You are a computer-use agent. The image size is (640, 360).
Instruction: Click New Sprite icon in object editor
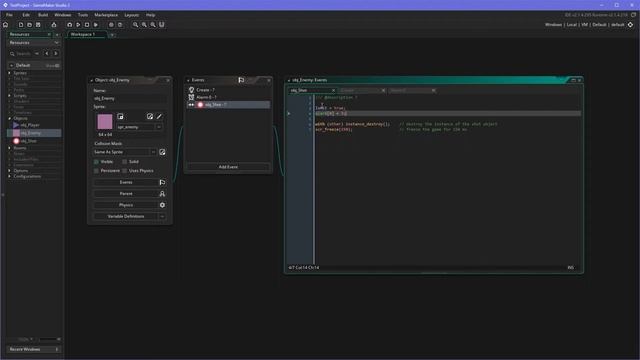tap(120, 116)
